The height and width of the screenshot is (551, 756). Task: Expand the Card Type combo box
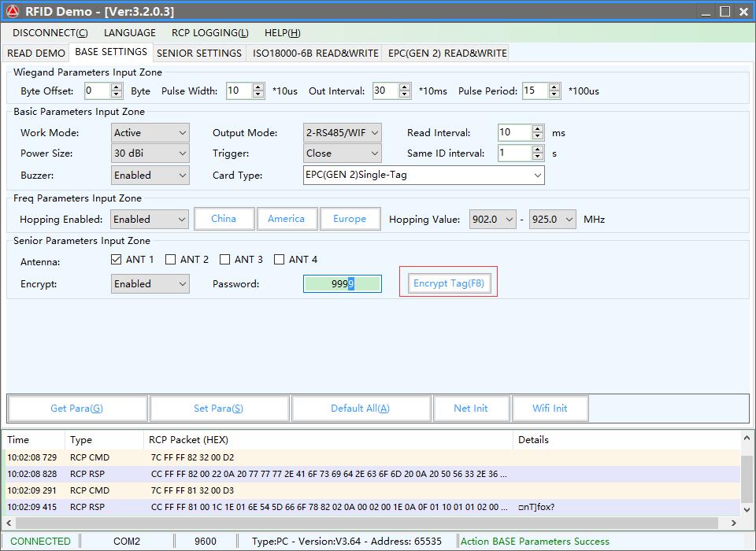pos(424,176)
